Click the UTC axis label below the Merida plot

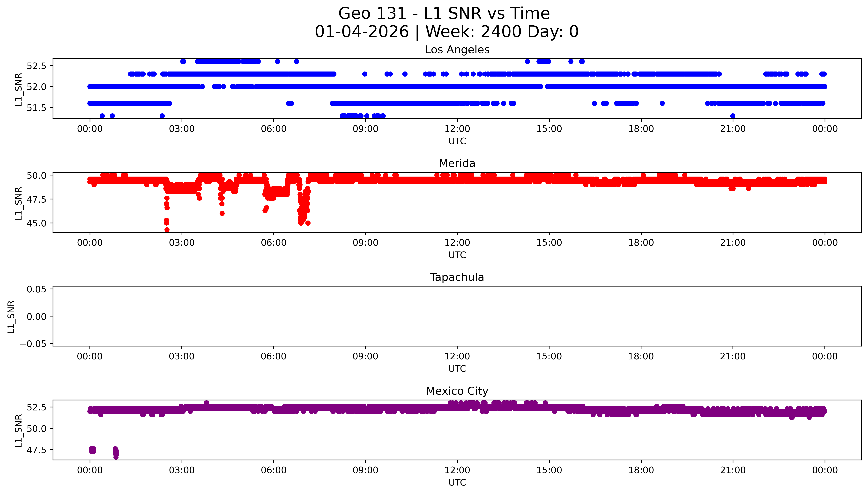[x=457, y=255]
